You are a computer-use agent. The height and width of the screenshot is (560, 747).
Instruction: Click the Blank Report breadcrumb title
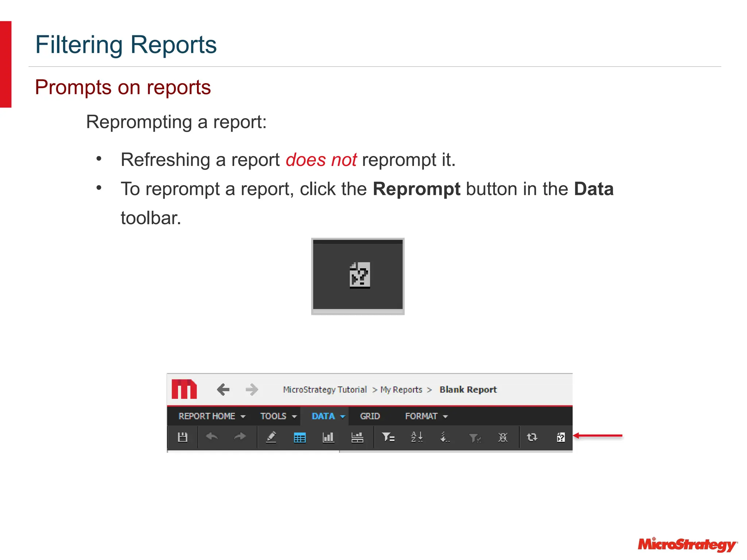point(468,390)
